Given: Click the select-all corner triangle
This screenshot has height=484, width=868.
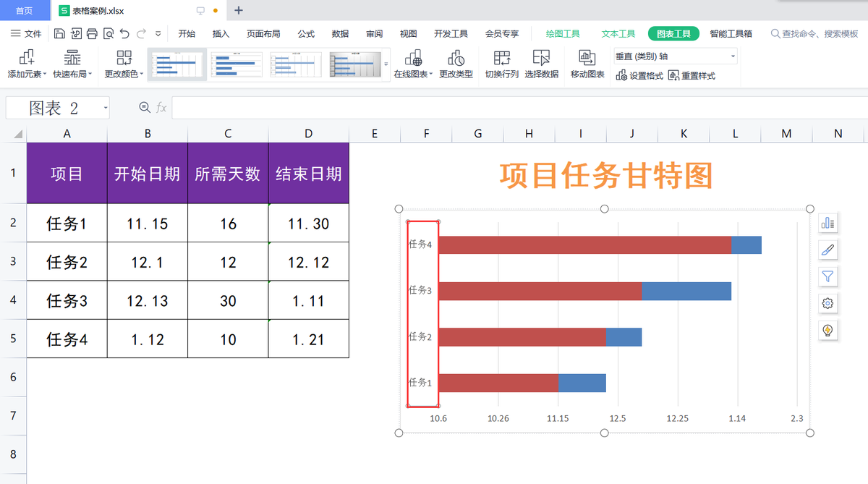Looking at the screenshot, I should pos(17,135).
